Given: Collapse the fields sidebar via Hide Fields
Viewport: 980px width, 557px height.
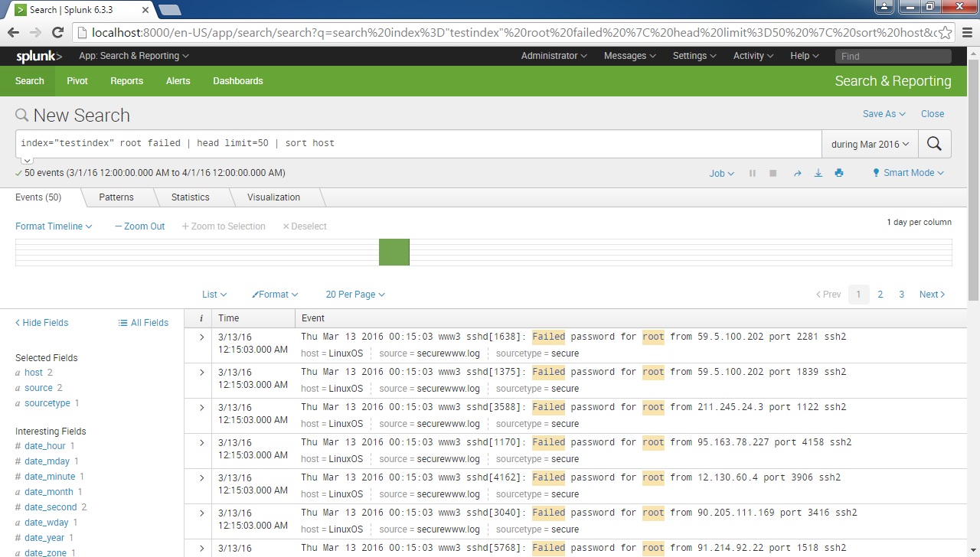Looking at the screenshot, I should click(41, 322).
